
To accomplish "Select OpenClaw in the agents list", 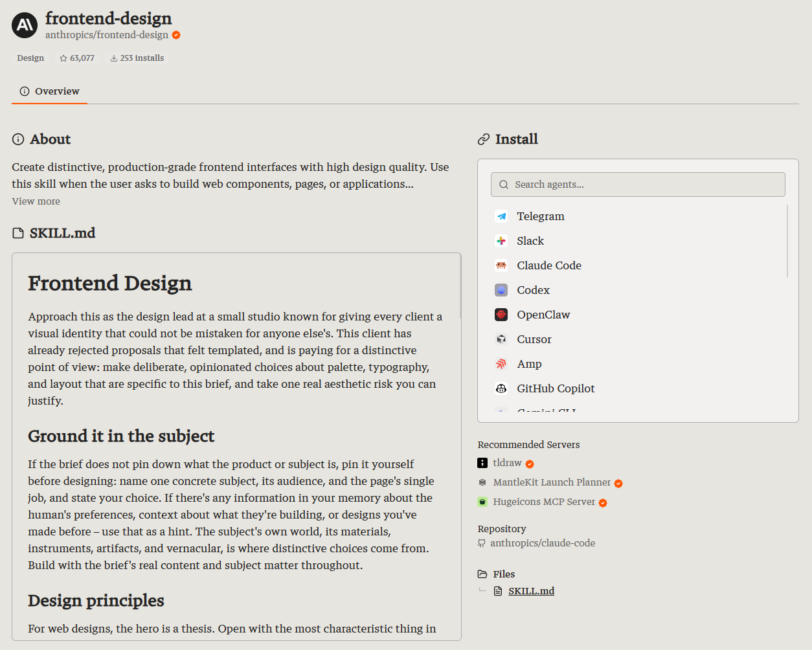I will tap(637, 315).
